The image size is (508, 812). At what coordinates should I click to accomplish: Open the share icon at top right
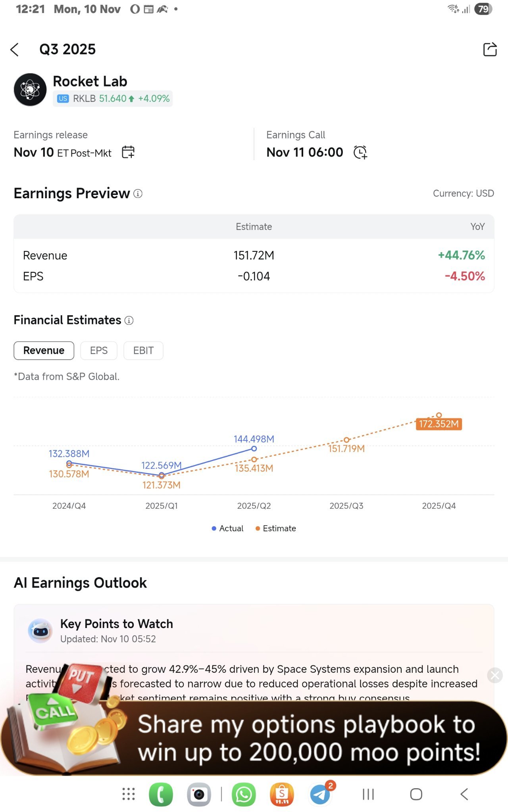point(490,49)
